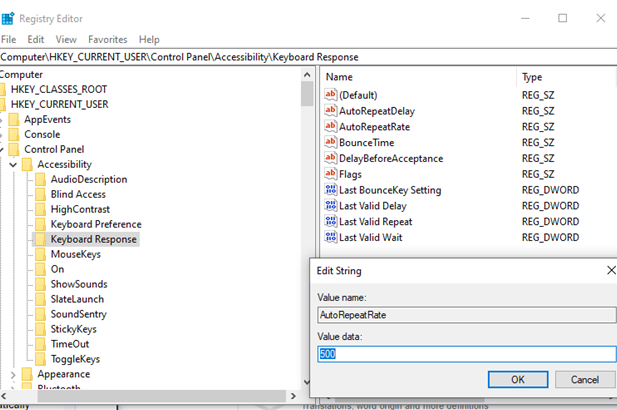
Task: Click the Value name field
Action: click(x=467, y=315)
